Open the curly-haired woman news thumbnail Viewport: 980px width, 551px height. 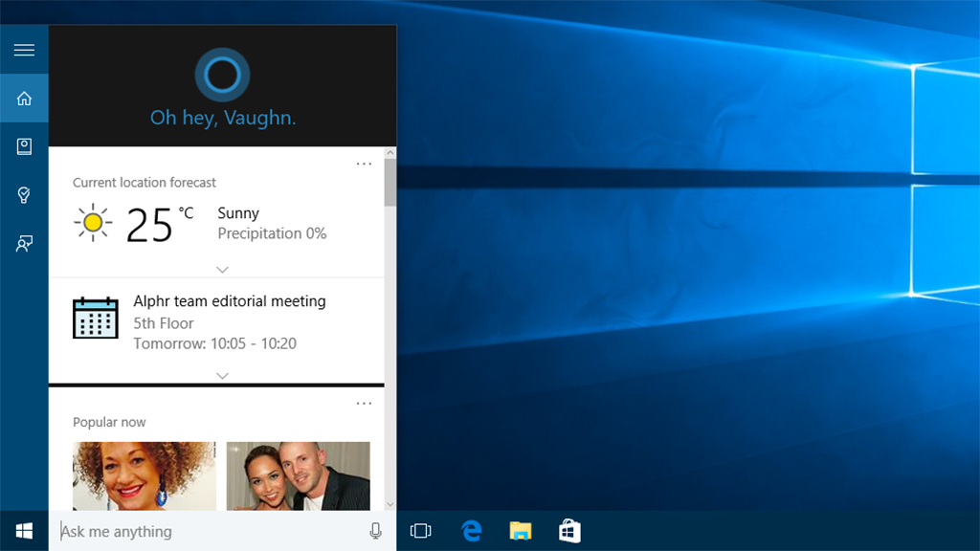point(145,476)
